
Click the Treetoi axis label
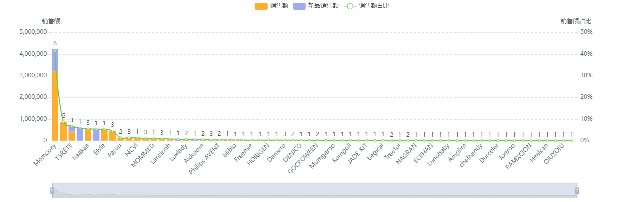(392, 151)
